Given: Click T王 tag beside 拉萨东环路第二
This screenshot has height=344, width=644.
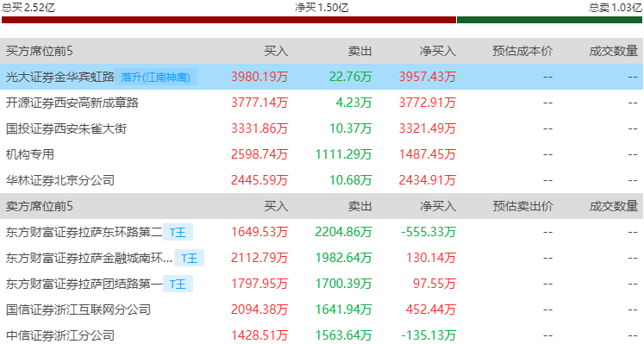Looking at the screenshot, I should tap(178, 232).
